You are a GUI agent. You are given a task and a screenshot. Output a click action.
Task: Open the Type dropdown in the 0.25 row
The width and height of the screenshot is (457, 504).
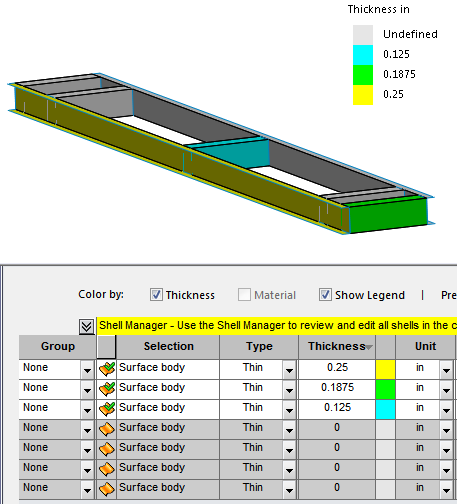tap(289, 370)
